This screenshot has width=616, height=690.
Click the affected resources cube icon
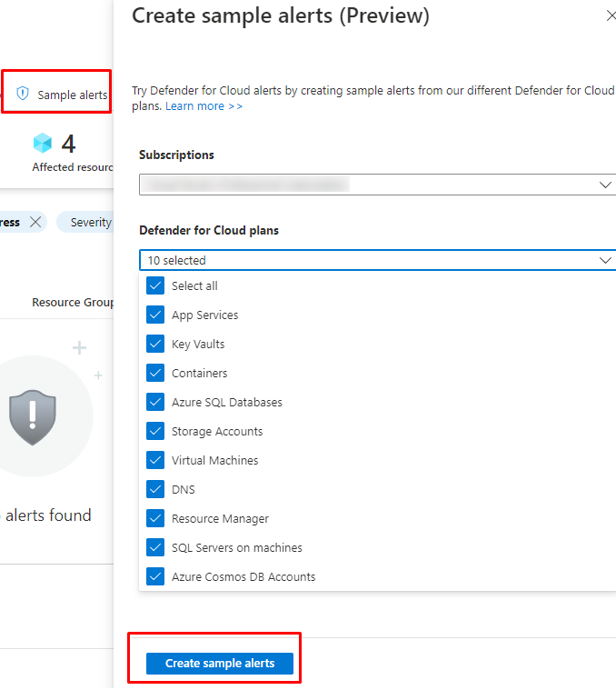[x=43, y=144]
